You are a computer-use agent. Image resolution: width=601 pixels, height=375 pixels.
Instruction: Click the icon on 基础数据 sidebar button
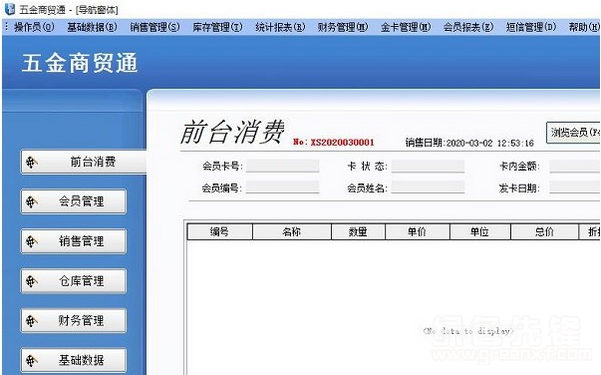(x=31, y=360)
